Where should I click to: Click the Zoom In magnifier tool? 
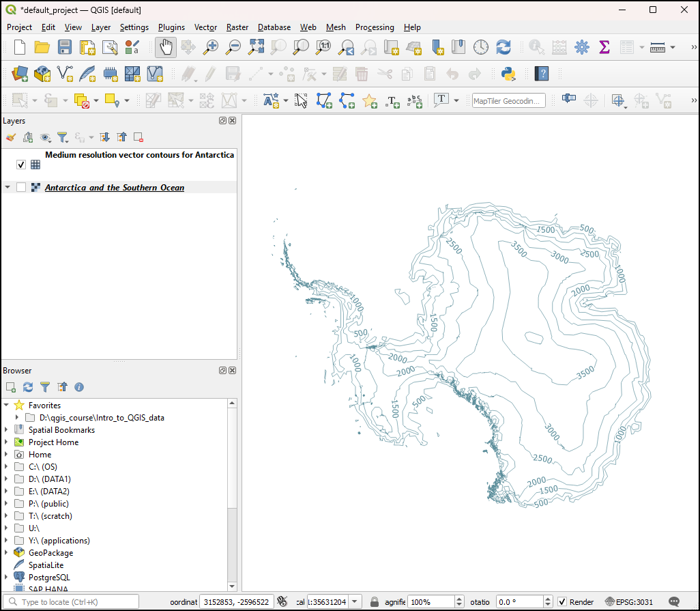[x=212, y=47]
